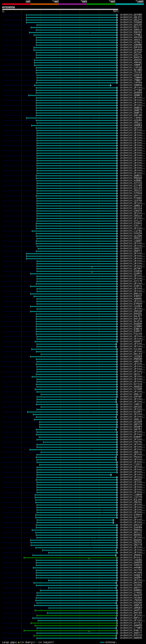This screenshot has height=644, width=146.
Task: Select hit label UniRef100_Q6TMK7
Action: point(131,268)
